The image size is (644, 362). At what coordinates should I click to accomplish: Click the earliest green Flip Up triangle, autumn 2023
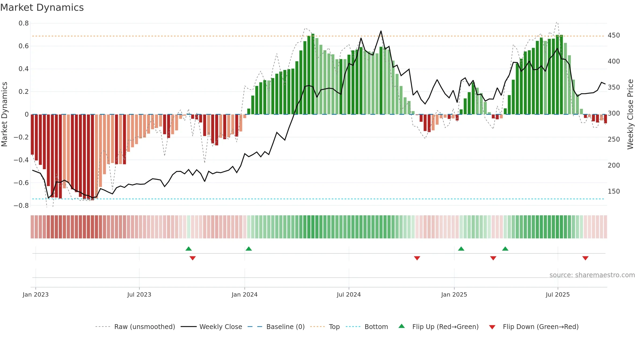click(x=189, y=249)
